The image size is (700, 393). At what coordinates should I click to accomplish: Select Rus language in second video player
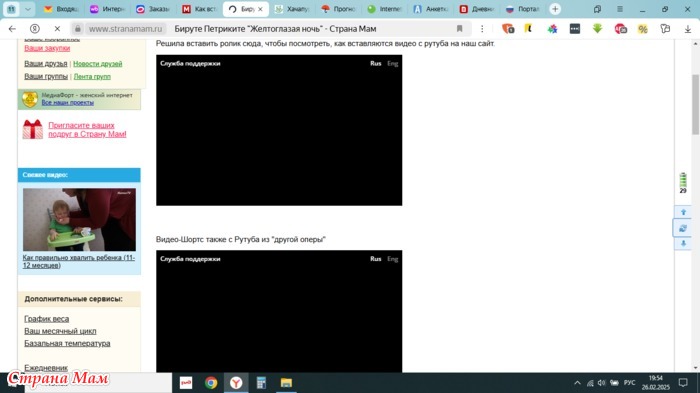(x=375, y=259)
